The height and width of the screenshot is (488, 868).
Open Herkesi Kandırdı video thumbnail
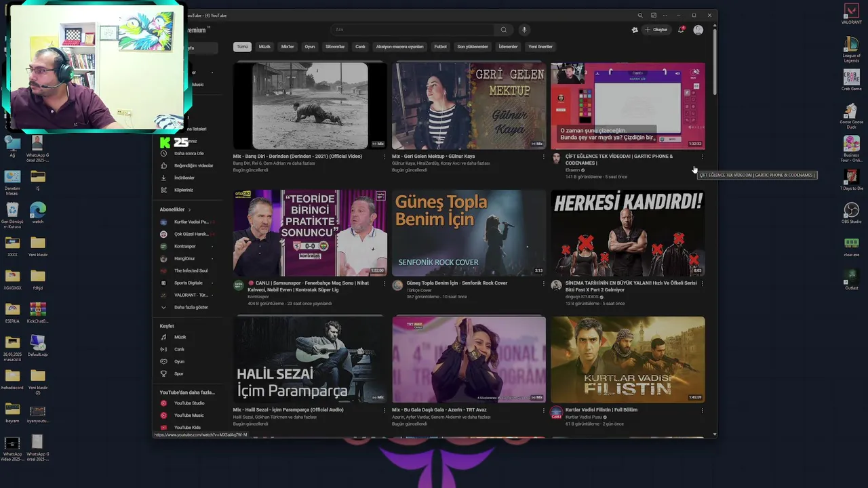(x=627, y=232)
